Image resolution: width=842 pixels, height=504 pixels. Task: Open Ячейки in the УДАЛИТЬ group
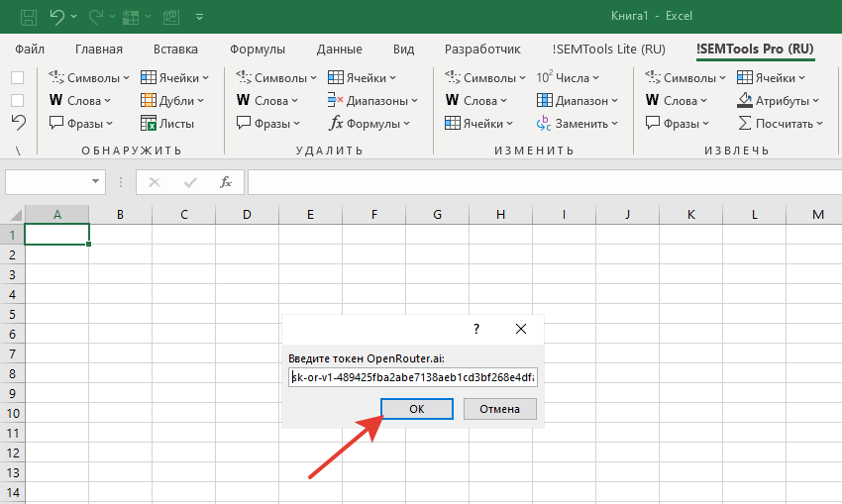pyautogui.click(x=362, y=78)
